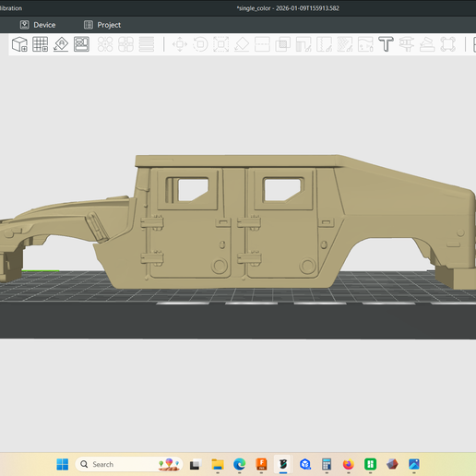Screen dimensions: 476x476
Task: Select the Measure caliper tool
Action: (407, 44)
